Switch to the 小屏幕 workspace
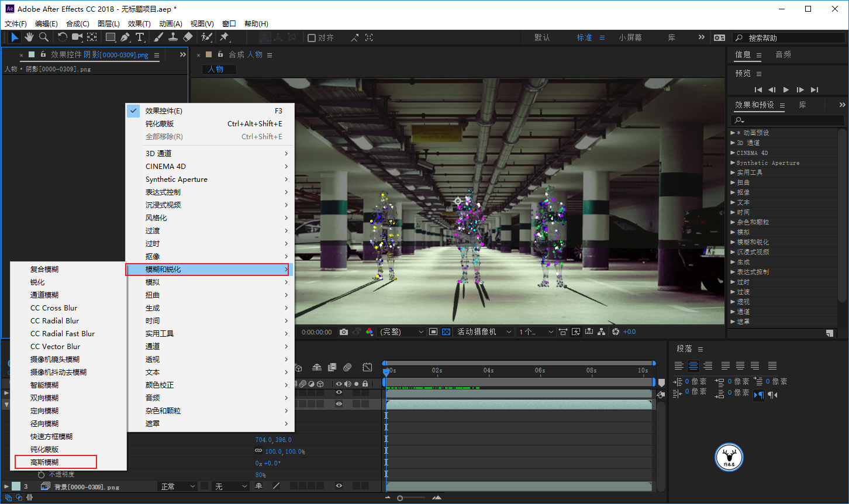The height and width of the screenshot is (504, 849). [x=630, y=37]
